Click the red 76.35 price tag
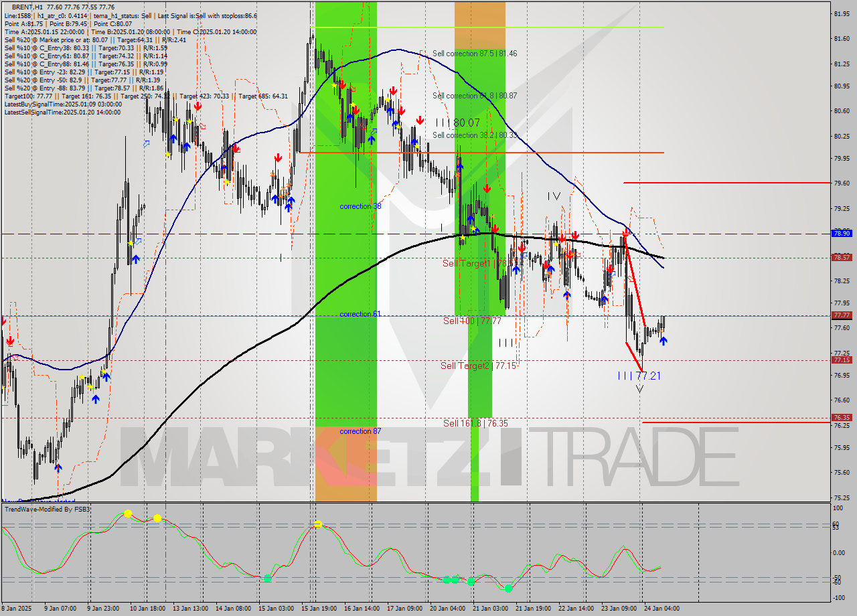857x616 pixels. pyautogui.click(x=842, y=417)
